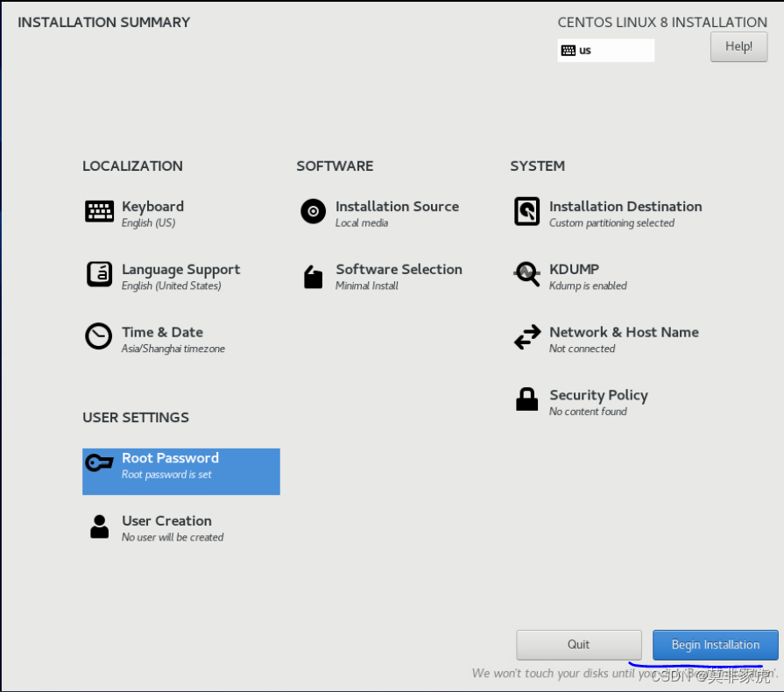Open Installation Destination label
Viewport: 784px width, 692px height.
(x=625, y=207)
